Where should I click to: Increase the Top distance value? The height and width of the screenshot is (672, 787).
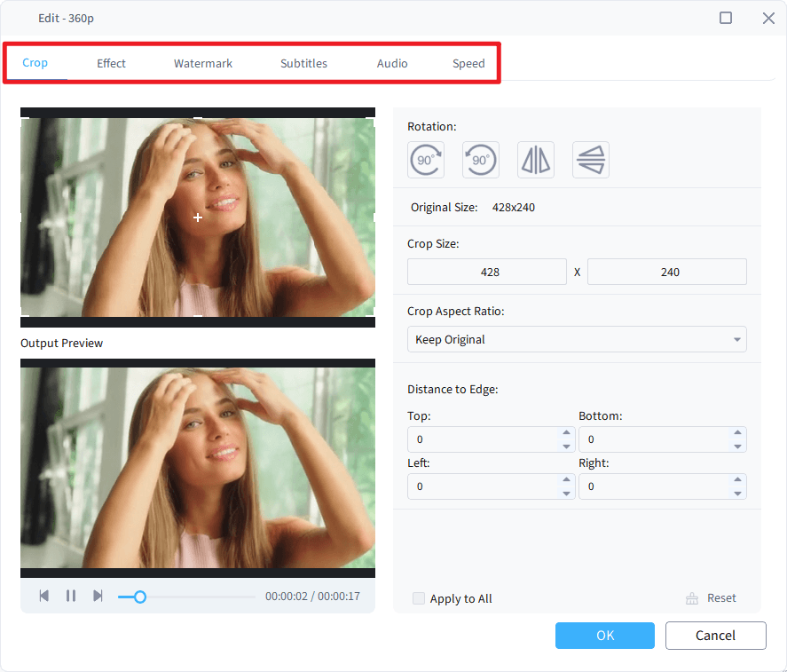pos(568,435)
